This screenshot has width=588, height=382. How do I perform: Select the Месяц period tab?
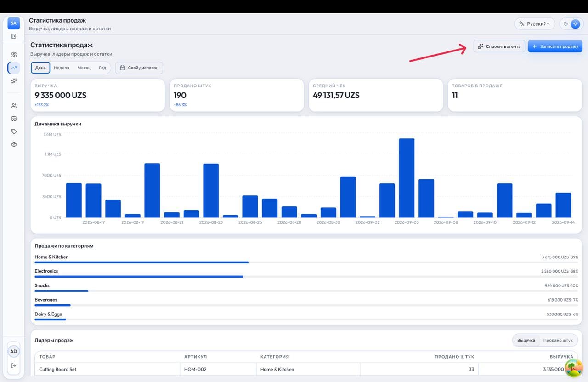tap(84, 68)
